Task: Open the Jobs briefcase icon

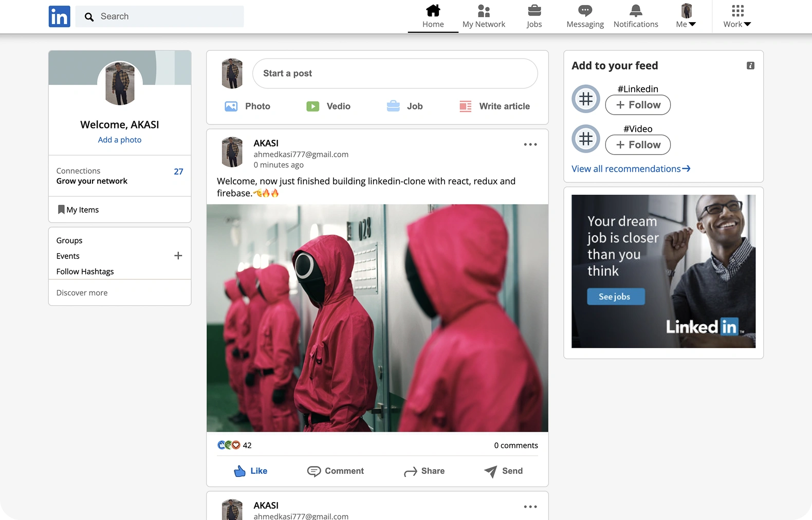Action: tap(534, 10)
